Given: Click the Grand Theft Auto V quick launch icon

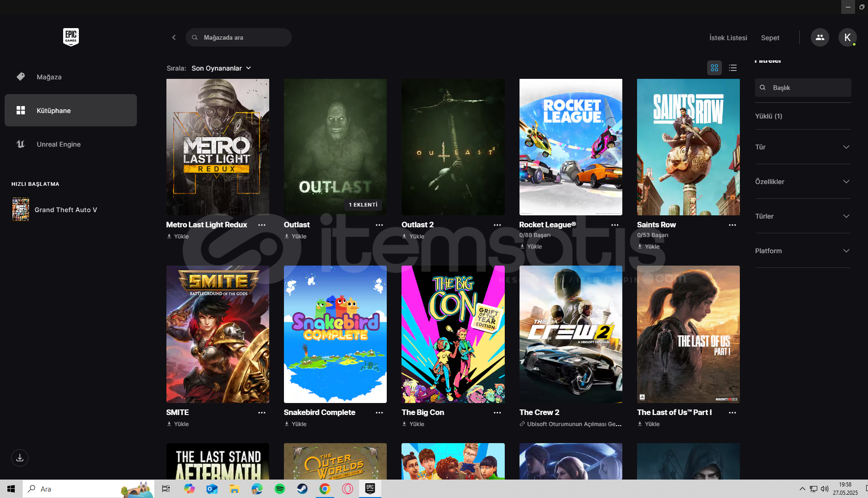Looking at the screenshot, I should [x=21, y=210].
